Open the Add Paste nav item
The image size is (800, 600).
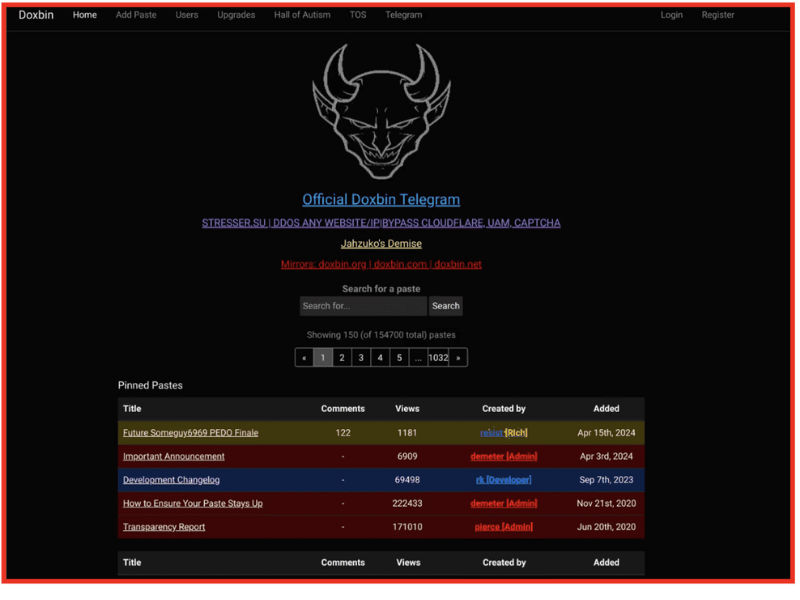(136, 15)
